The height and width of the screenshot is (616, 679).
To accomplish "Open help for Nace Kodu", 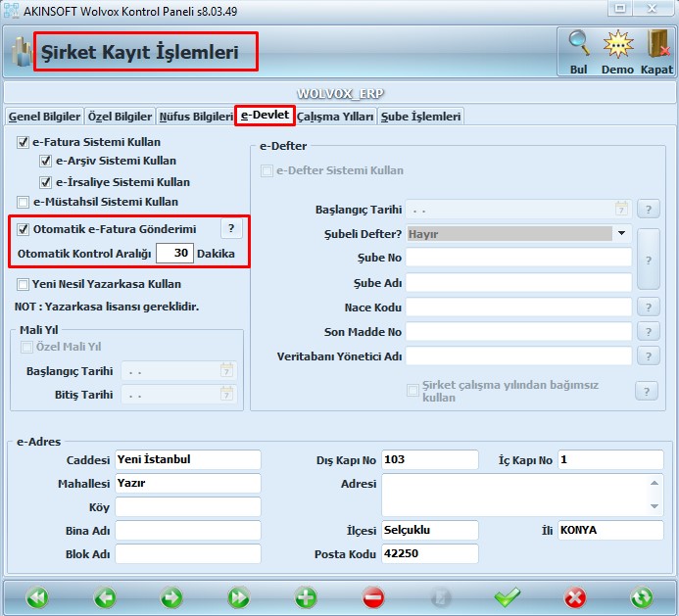I will tap(649, 307).
